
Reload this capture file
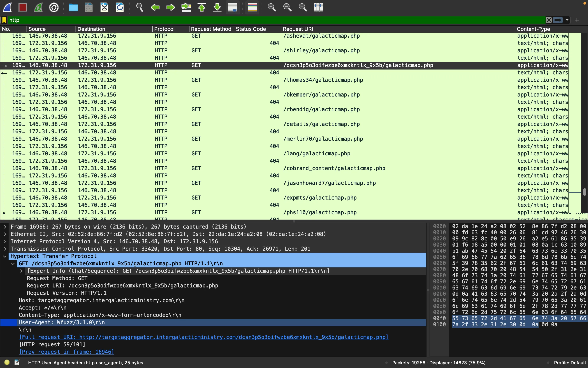[120, 7]
